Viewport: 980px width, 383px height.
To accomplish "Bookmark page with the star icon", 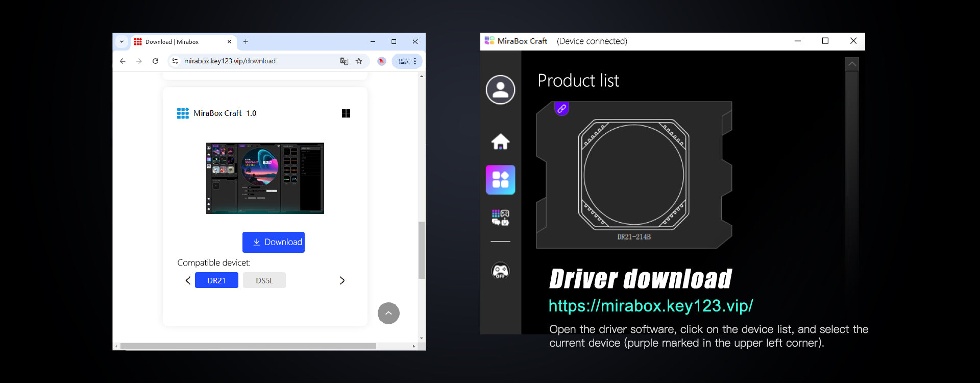I will (x=359, y=61).
